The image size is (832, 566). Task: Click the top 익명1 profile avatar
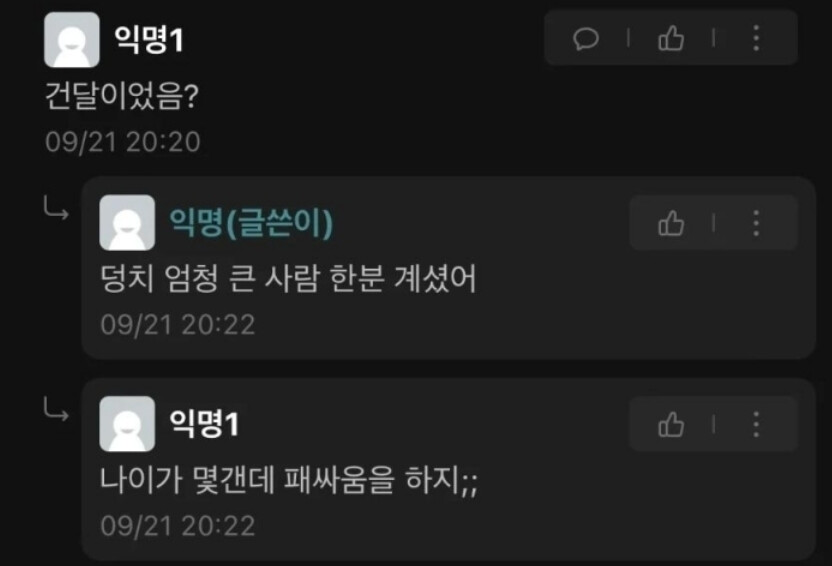pos(72,40)
